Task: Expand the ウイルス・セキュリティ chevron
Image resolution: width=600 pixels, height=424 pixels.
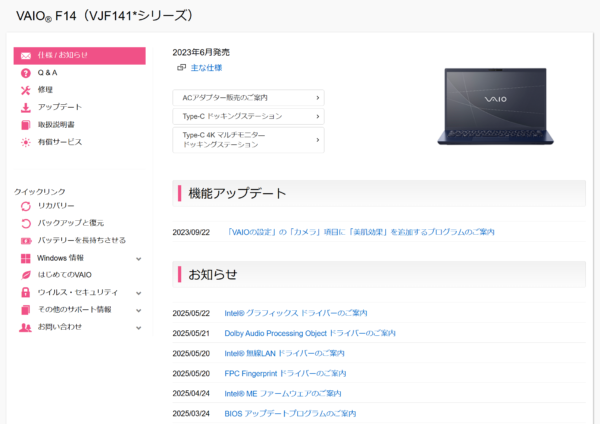Action: pyautogui.click(x=139, y=293)
